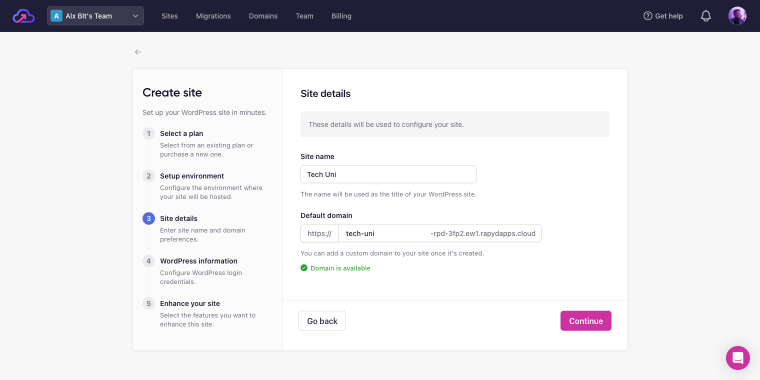Click the green domain available checkmark
The image size is (760, 380).
(304, 268)
